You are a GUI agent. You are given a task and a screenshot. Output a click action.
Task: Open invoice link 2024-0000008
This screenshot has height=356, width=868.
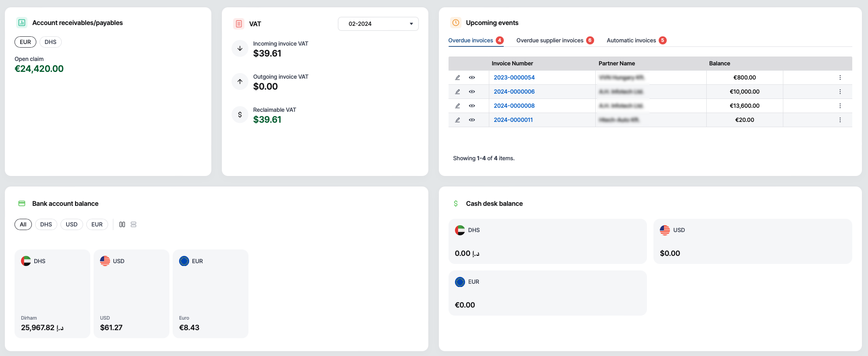tap(514, 106)
